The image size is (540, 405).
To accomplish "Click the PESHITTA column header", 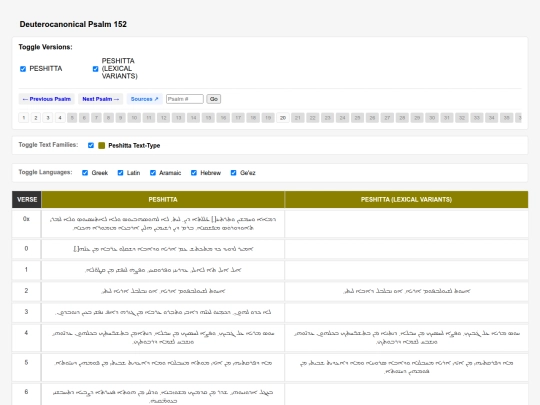I will (163, 200).
